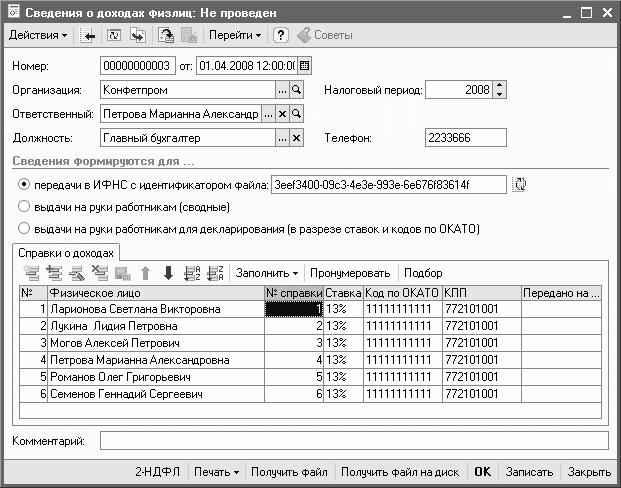Choose 'выдачи на руки для декларирования' radio
Viewport: 621px width, 488px height.
point(24,229)
